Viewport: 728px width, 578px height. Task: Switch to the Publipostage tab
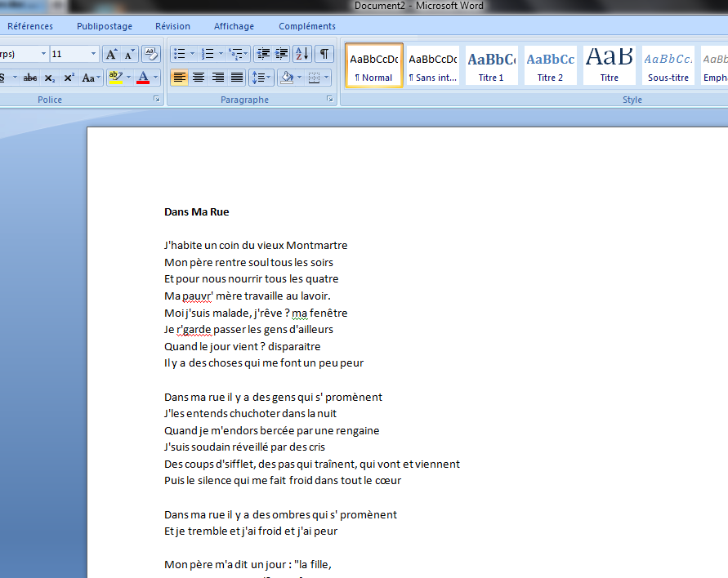105,26
